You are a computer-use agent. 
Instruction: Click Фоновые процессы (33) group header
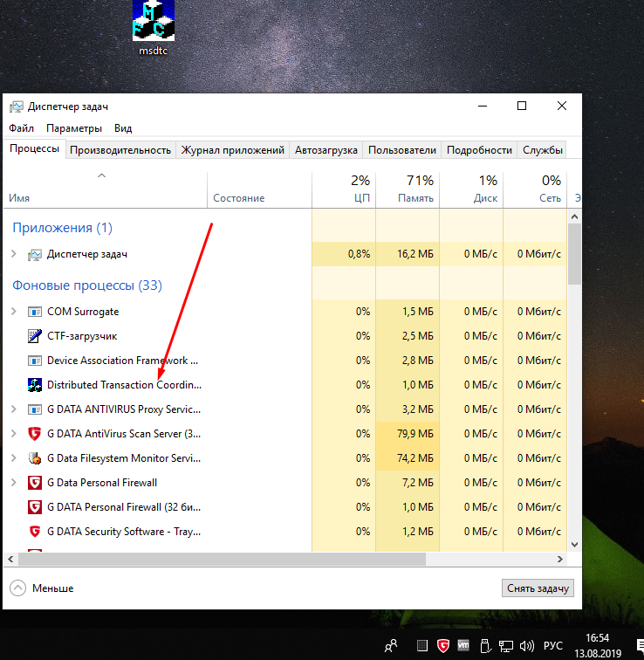coord(87,285)
